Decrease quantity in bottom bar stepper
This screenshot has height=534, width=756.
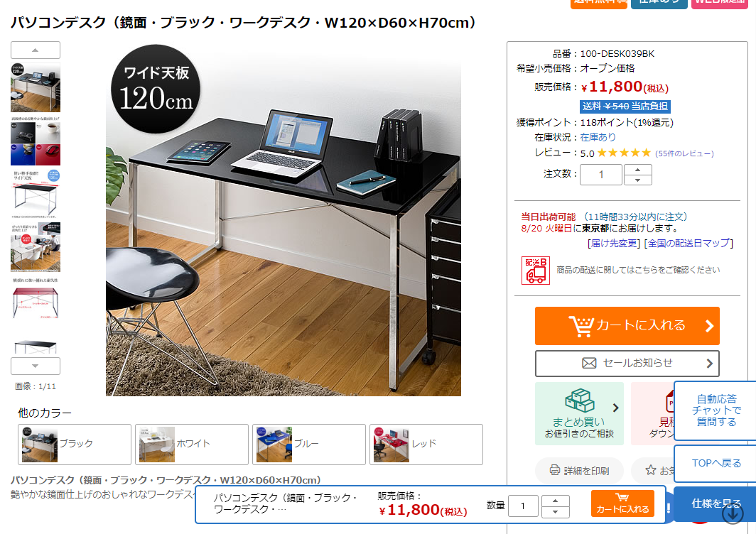[x=556, y=512]
